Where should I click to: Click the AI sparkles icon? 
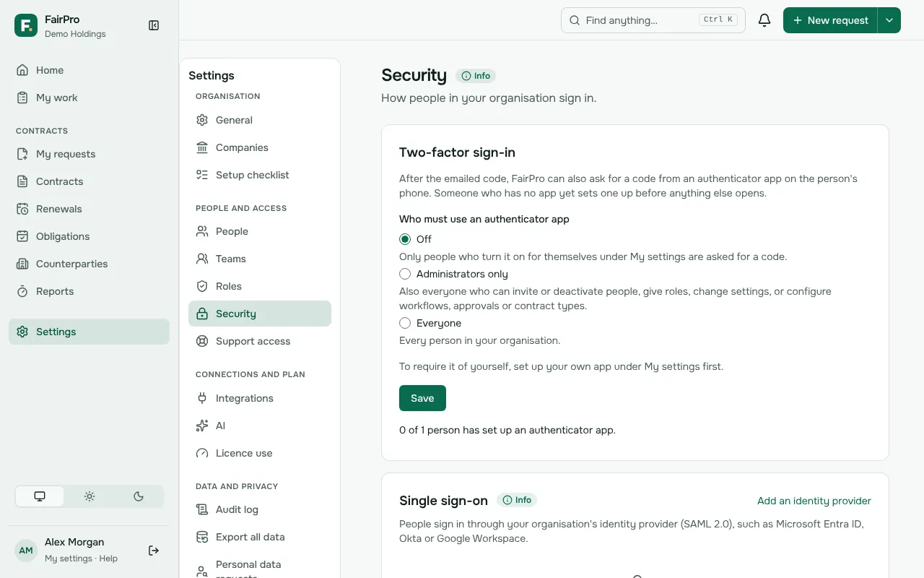click(x=202, y=426)
